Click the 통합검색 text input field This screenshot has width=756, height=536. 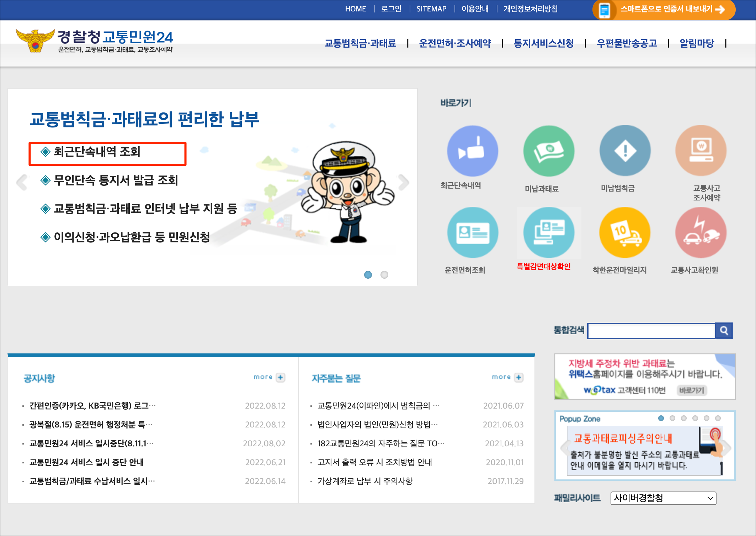tap(651, 331)
